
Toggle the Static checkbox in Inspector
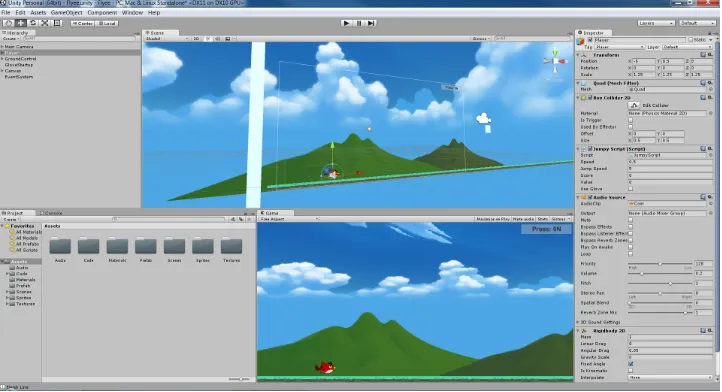point(691,40)
